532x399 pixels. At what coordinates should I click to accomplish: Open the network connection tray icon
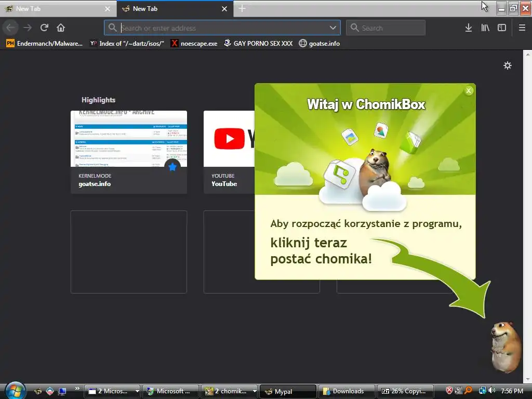[482, 391]
